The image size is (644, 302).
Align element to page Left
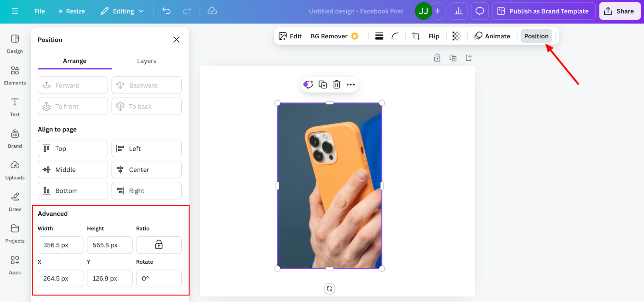tap(147, 149)
